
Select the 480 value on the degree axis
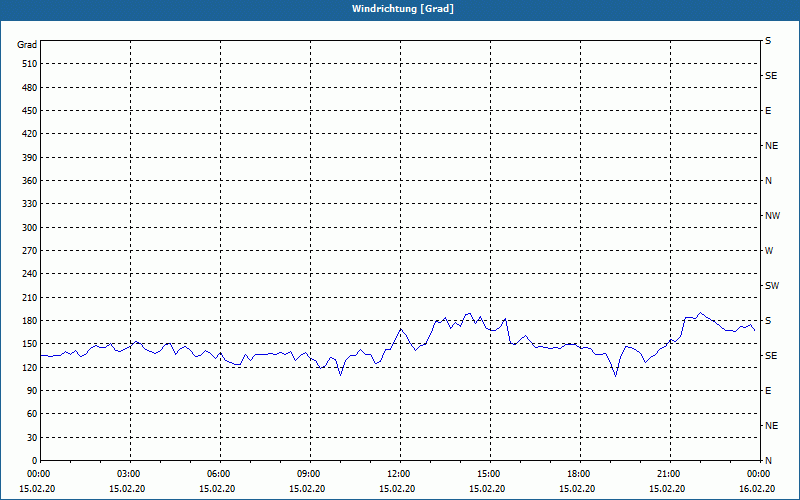click(30, 88)
